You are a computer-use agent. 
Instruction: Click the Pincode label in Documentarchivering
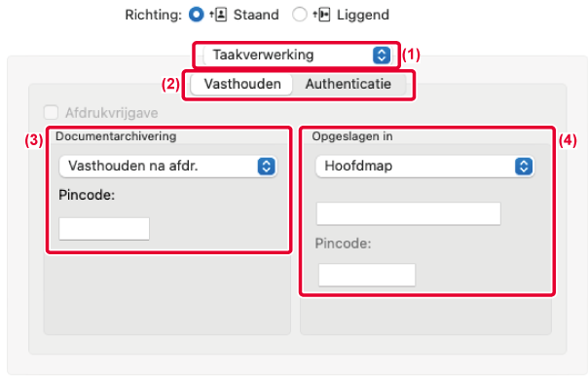[x=87, y=195]
